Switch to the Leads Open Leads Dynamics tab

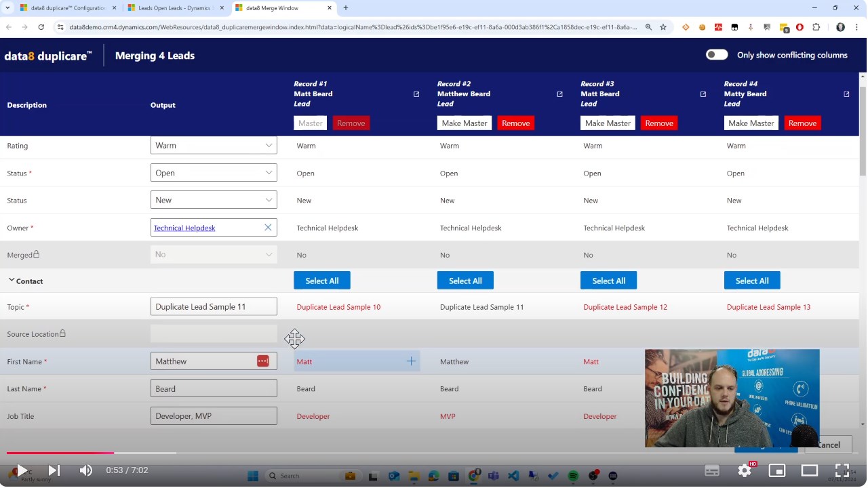pos(174,8)
